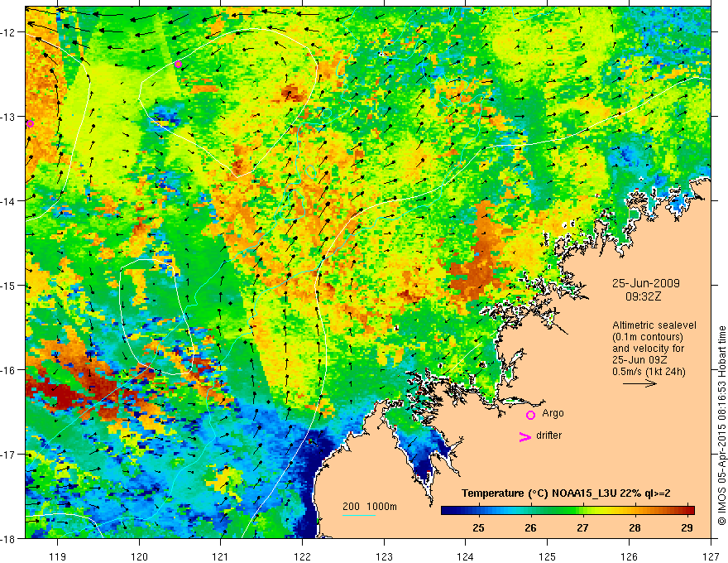The height and width of the screenshot is (563, 728).
Task: Click the 'and velocity for' caption line
Action: pyautogui.click(x=648, y=349)
